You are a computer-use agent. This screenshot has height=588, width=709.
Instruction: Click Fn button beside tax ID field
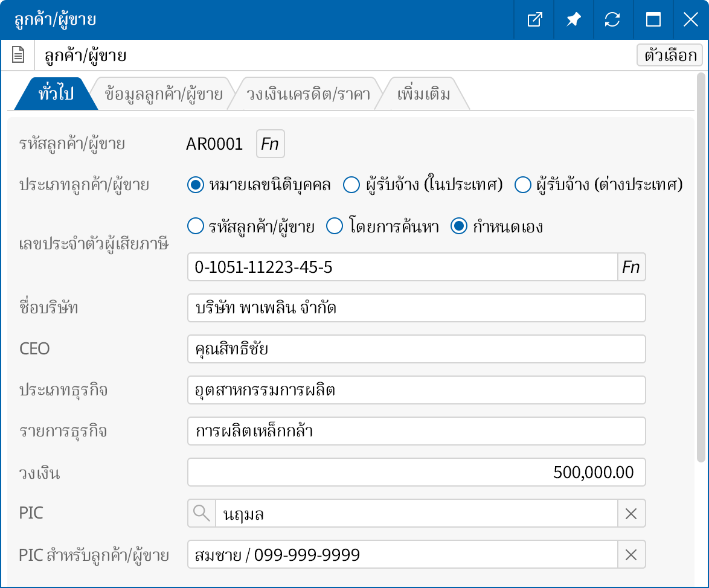[631, 267]
